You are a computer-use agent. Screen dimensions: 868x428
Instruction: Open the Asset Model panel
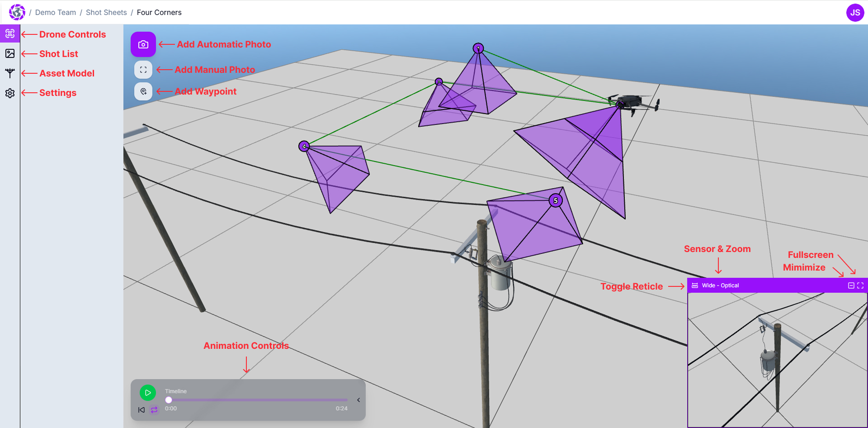(x=10, y=73)
